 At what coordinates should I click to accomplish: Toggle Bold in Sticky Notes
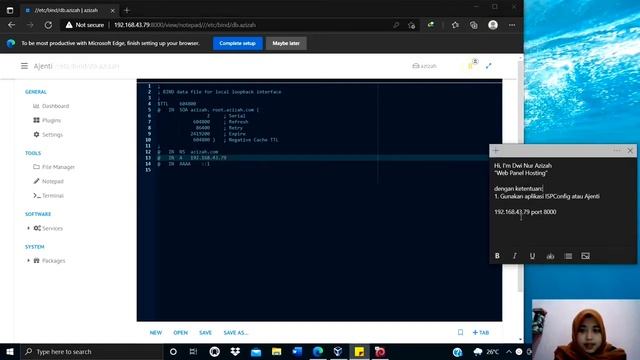(497, 256)
